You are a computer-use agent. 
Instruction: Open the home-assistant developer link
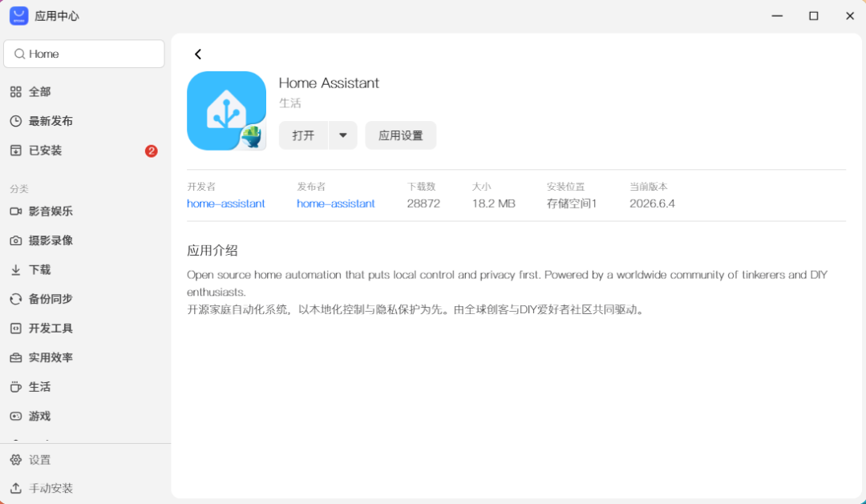226,204
